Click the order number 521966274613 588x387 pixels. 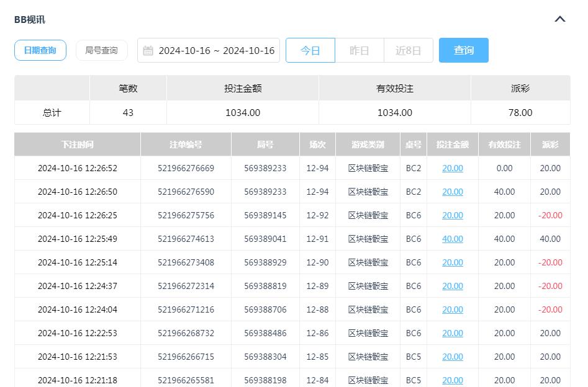(185, 239)
